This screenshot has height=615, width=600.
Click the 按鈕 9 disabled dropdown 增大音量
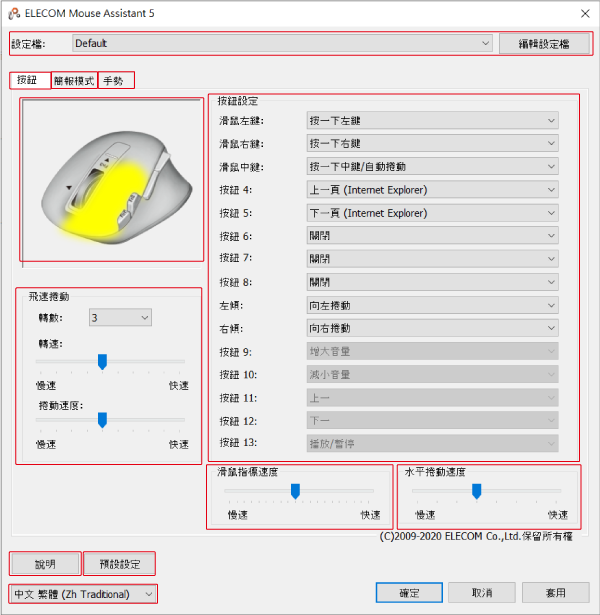click(x=432, y=351)
